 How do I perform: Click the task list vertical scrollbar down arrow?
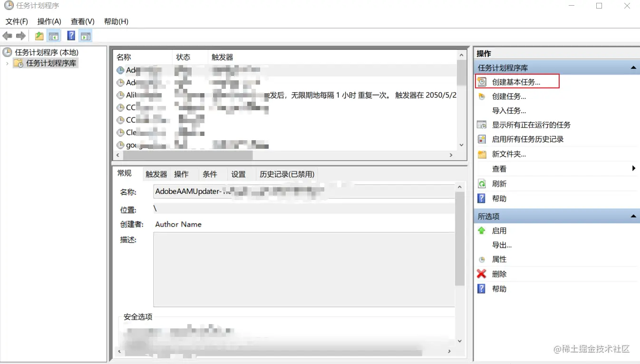tap(461, 145)
